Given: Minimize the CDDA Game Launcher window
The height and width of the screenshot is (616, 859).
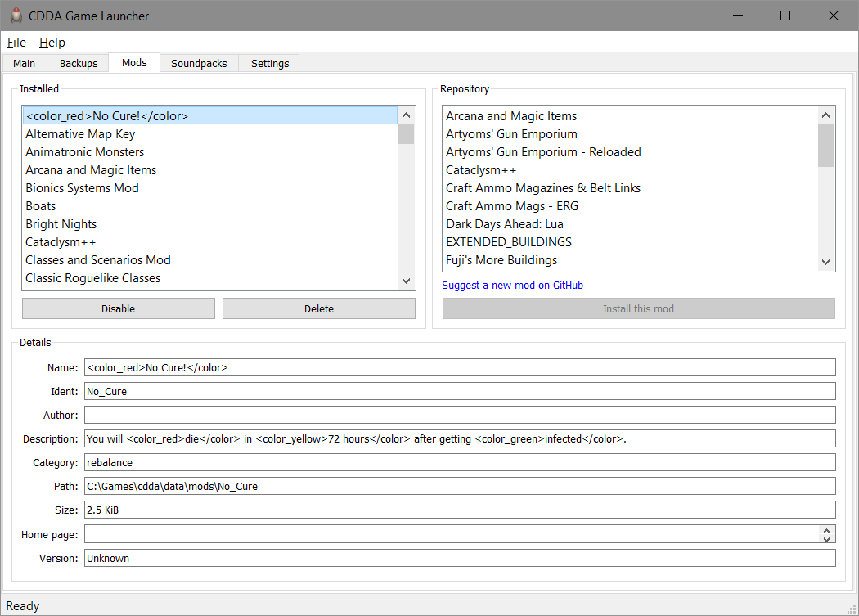Looking at the screenshot, I should [738, 16].
